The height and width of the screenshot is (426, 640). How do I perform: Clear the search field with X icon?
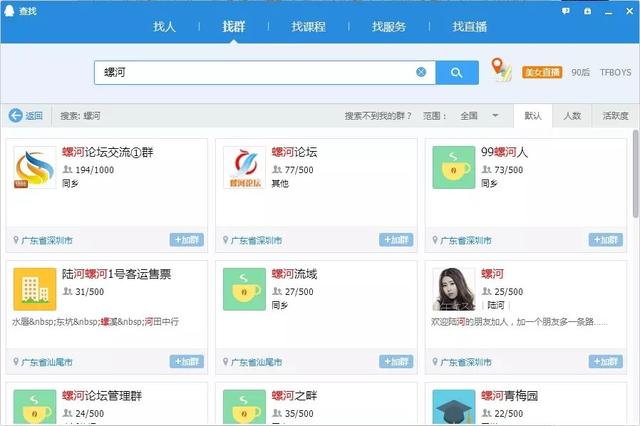[421, 72]
